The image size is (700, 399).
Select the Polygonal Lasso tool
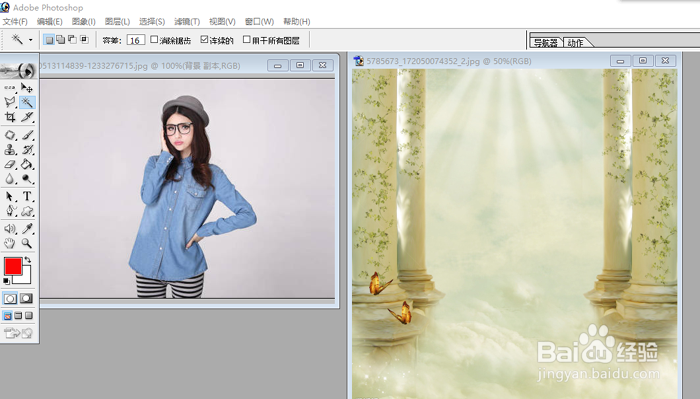point(10,102)
